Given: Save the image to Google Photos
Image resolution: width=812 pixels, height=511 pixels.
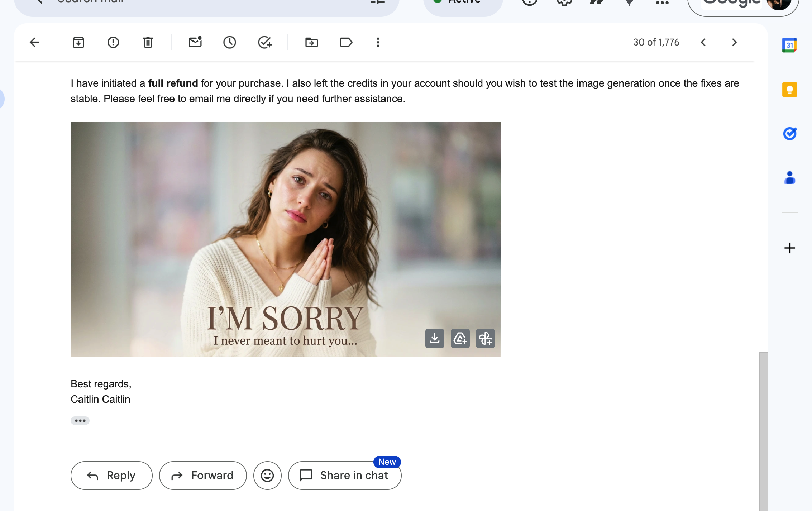Looking at the screenshot, I should click(x=485, y=338).
